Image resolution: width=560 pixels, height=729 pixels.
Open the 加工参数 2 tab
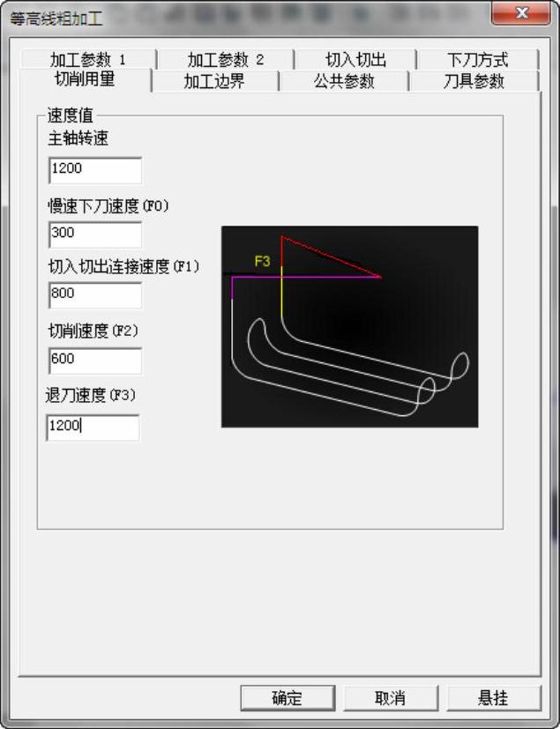tap(226, 60)
